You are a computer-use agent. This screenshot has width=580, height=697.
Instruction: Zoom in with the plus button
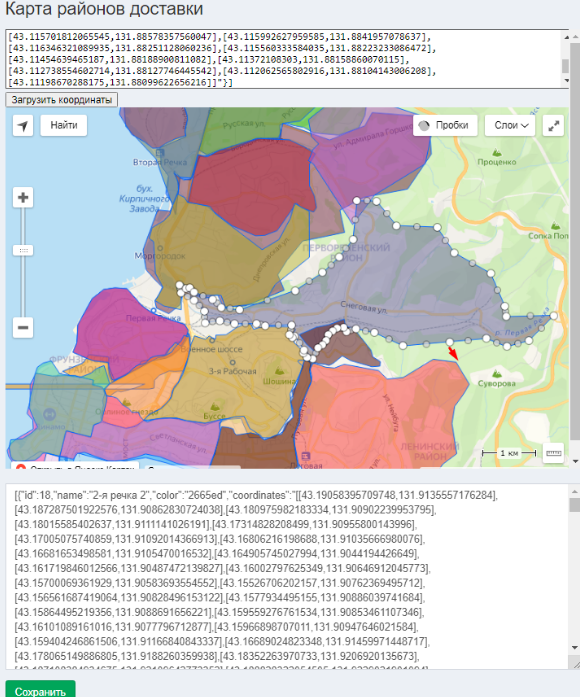point(23,197)
